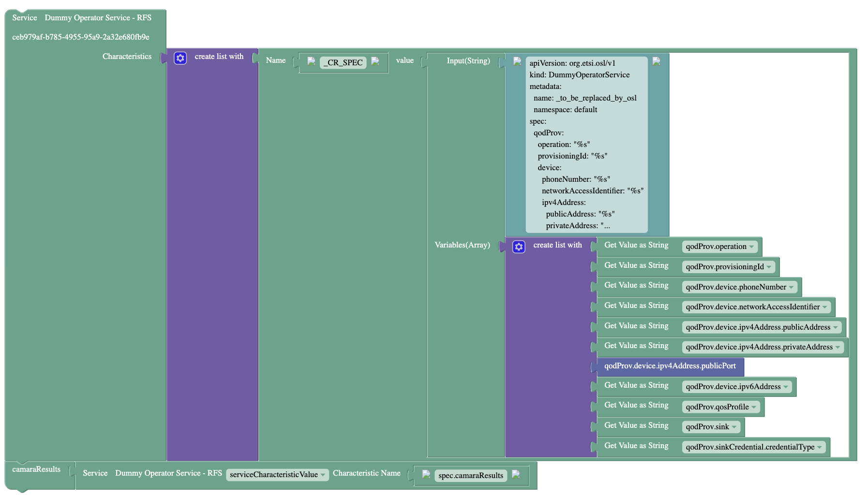Click the opening quote icon before _CR_SPEC
868x495 pixels.
coord(311,61)
